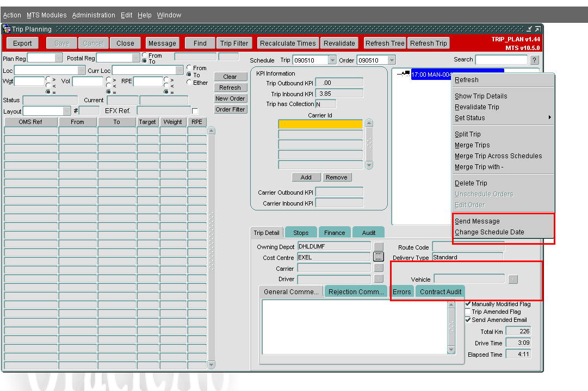Screen dimensions: 588x391
Task: Select the From radio above Either option
Action: (x=189, y=67)
